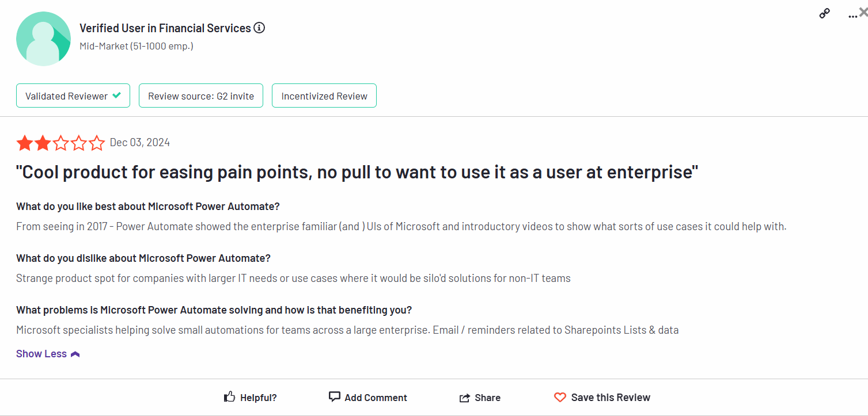The height and width of the screenshot is (416, 868).
Task: Click the first filled rating star
Action: coord(25,143)
